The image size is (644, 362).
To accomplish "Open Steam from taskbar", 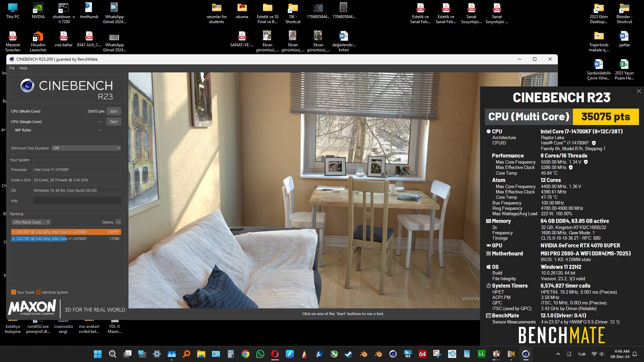I will click(x=349, y=354).
